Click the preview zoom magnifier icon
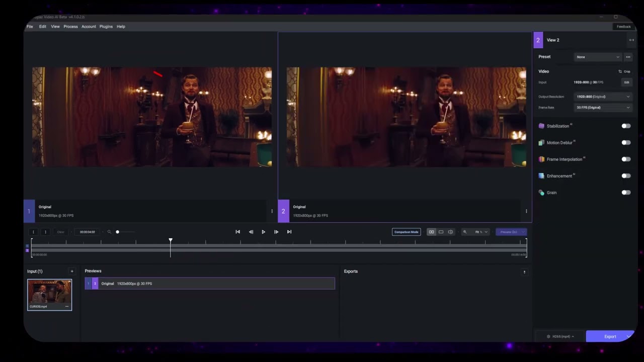 click(x=465, y=232)
